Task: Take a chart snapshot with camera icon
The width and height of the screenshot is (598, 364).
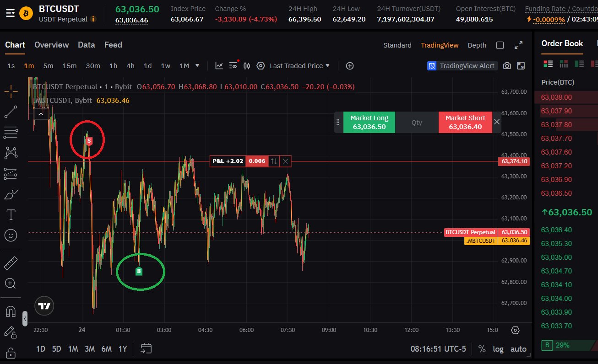Action: pyautogui.click(x=507, y=66)
